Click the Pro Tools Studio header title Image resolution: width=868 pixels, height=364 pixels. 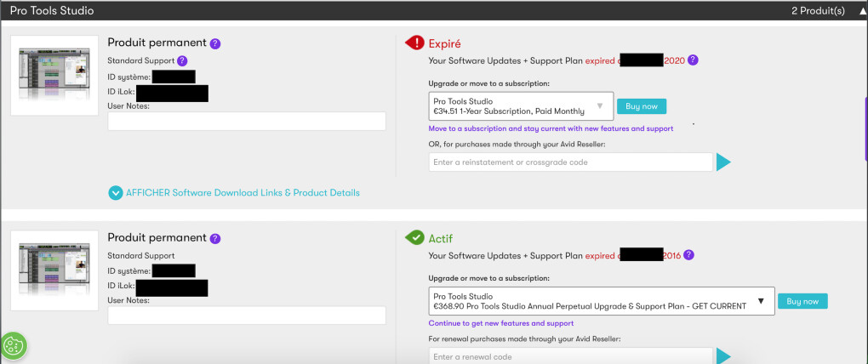pyautogui.click(x=52, y=10)
